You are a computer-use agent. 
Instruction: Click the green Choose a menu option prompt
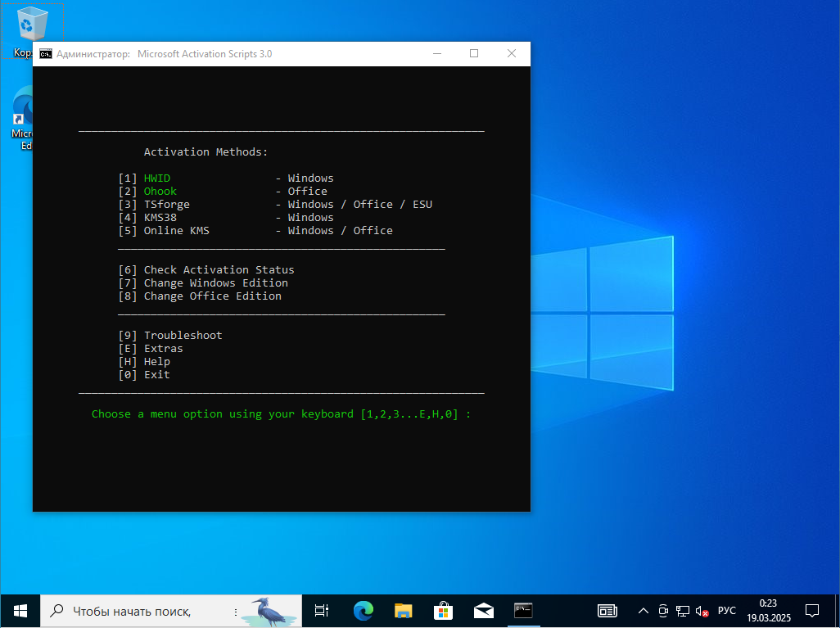click(281, 414)
